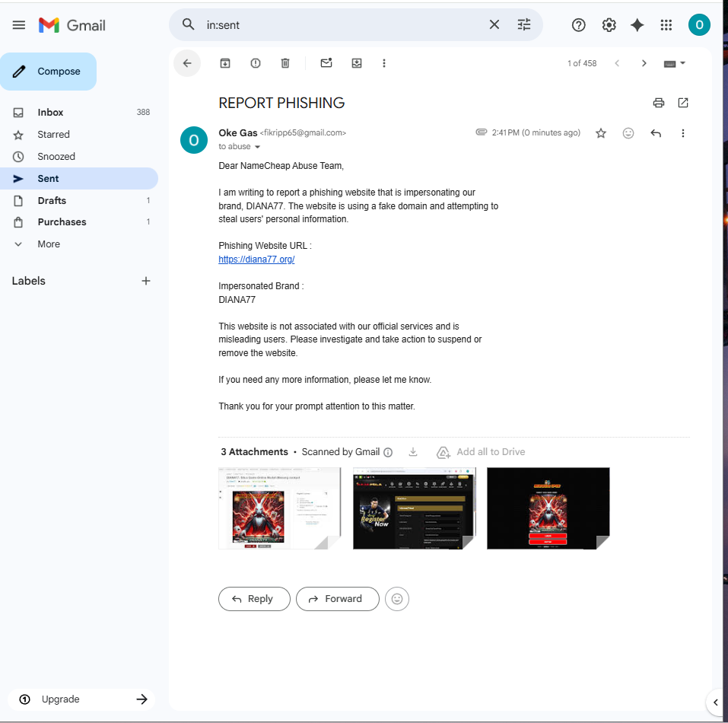Show the side panel chevron
This screenshot has width=728, height=723.
(x=716, y=702)
